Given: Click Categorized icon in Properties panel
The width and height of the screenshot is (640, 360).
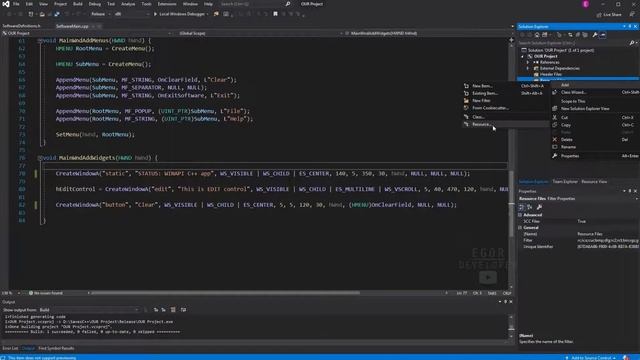Looking at the screenshot, I should click(521, 207).
